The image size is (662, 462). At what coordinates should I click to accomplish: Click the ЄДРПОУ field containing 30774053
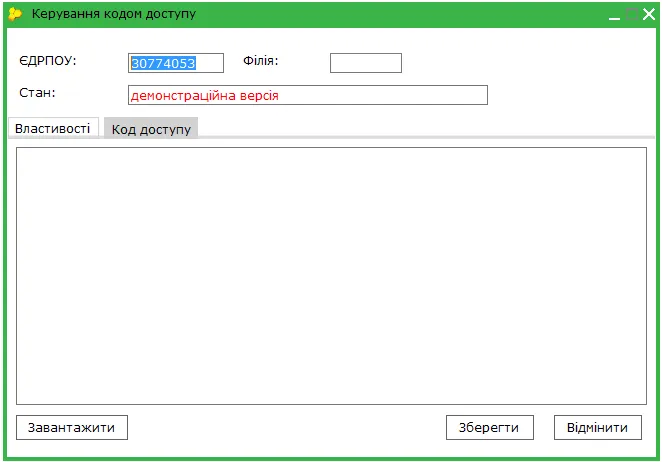[x=176, y=63]
